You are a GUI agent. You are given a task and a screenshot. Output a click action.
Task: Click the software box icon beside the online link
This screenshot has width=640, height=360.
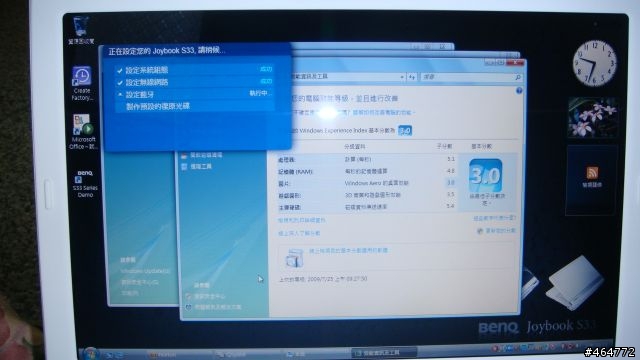tap(294, 258)
